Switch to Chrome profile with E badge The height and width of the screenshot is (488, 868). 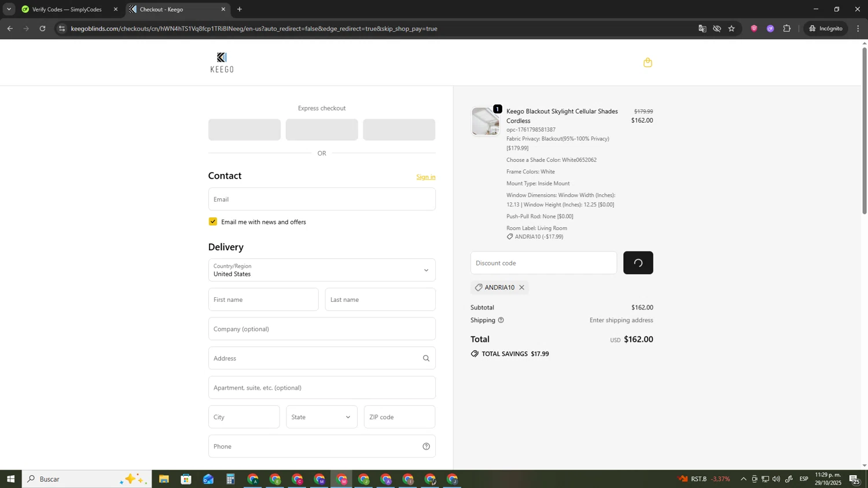coord(275,479)
